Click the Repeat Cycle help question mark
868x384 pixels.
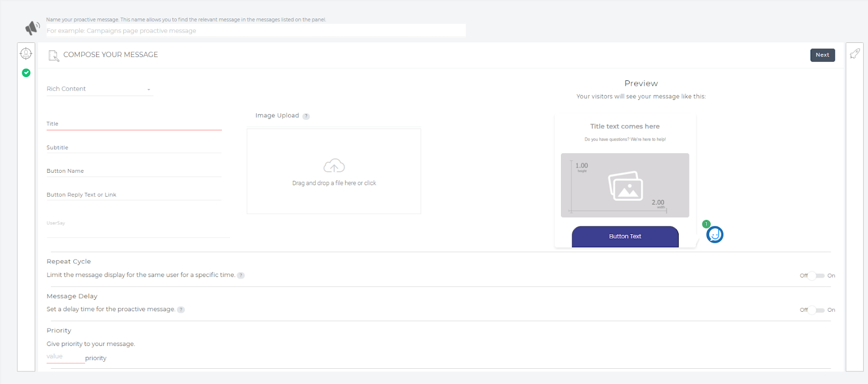241,275
